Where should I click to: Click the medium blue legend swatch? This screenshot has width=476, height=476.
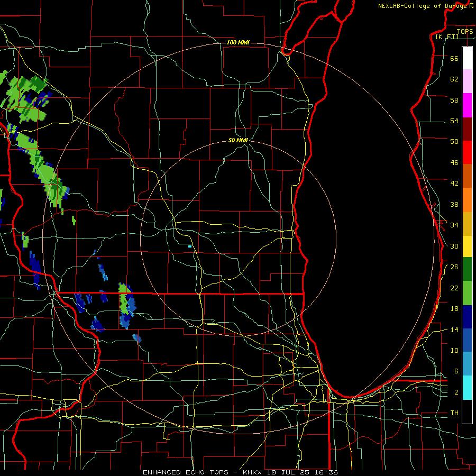(467, 340)
